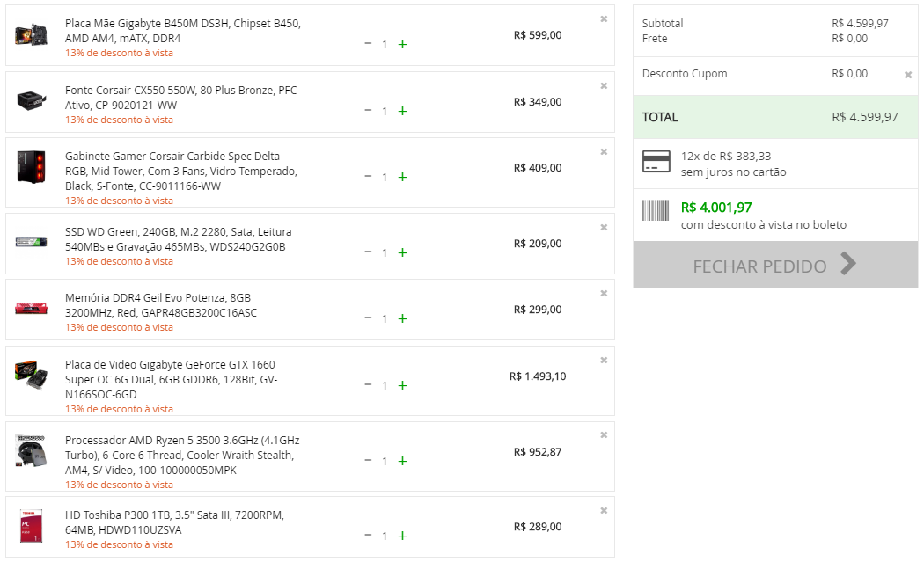The width and height of the screenshot is (924, 562).
Task: Click the R$ 952,87 processor price
Action: click(x=538, y=452)
